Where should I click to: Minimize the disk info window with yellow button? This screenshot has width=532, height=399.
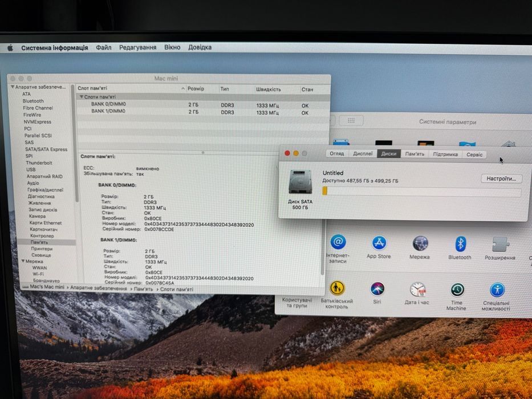[x=296, y=153]
